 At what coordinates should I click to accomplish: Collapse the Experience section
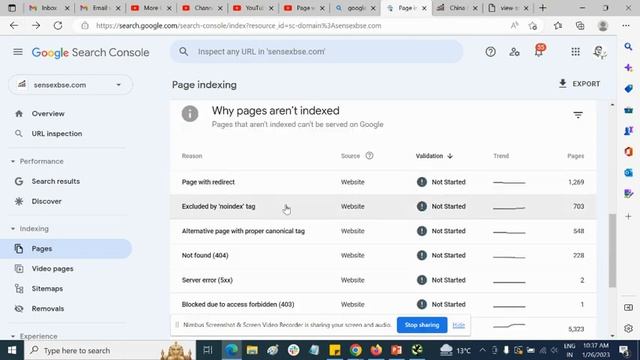coord(13,337)
